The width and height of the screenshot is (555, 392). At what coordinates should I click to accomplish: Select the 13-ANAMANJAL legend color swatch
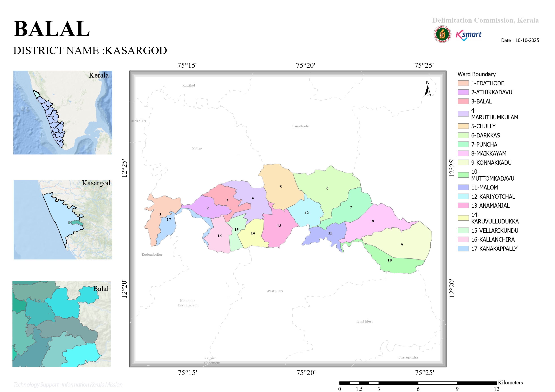pos(463,206)
